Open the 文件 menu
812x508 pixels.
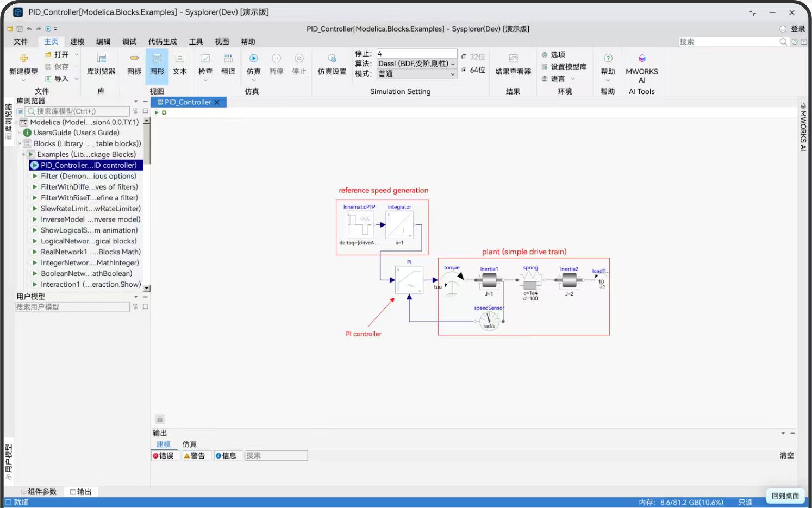point(21,42)
